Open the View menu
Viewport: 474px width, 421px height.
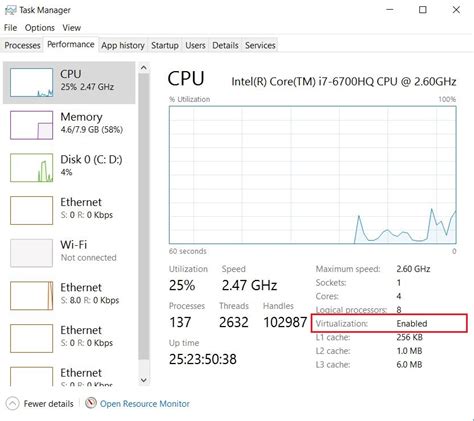(x=72, y=28)
